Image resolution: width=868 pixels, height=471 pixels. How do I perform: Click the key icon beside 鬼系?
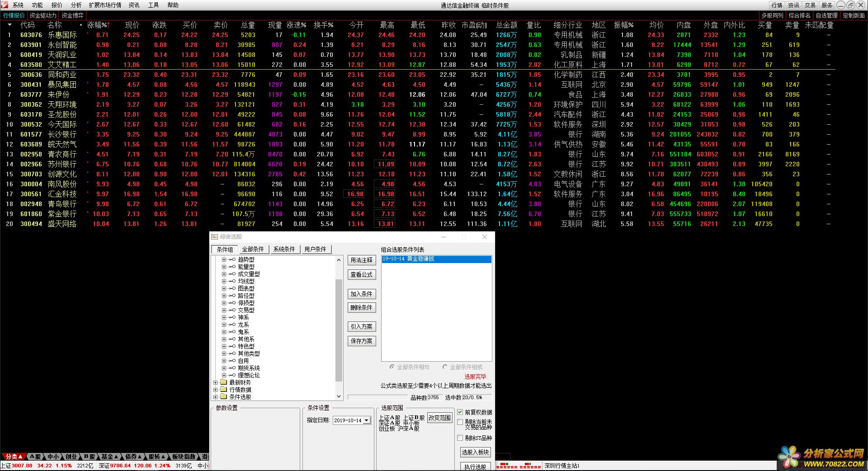232,332
